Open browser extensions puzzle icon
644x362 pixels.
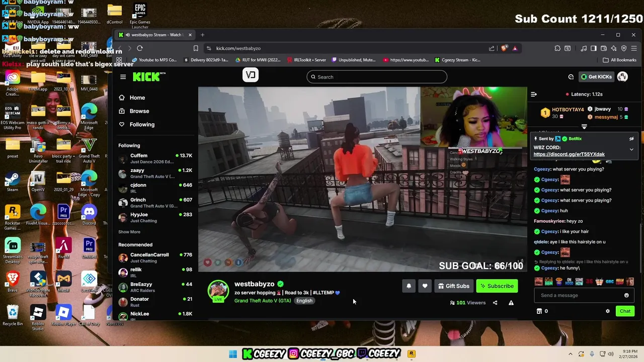[x=557, y=48]
